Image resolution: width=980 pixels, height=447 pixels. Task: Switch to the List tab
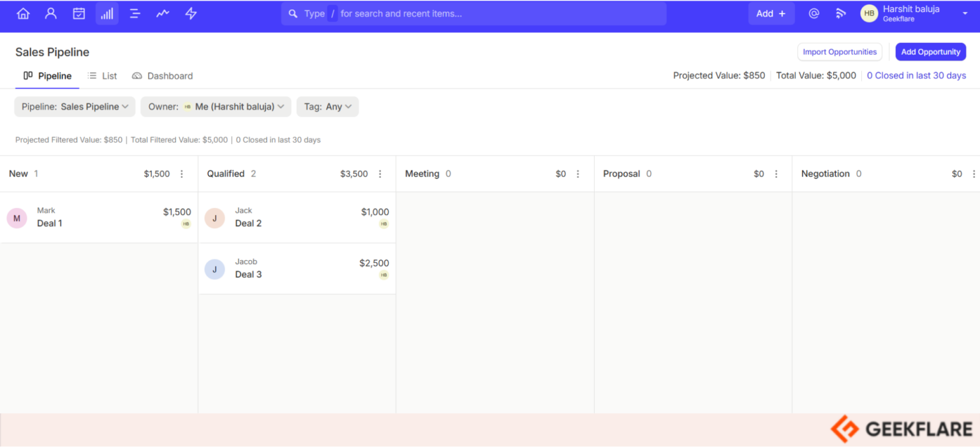(x=103, y=76)
